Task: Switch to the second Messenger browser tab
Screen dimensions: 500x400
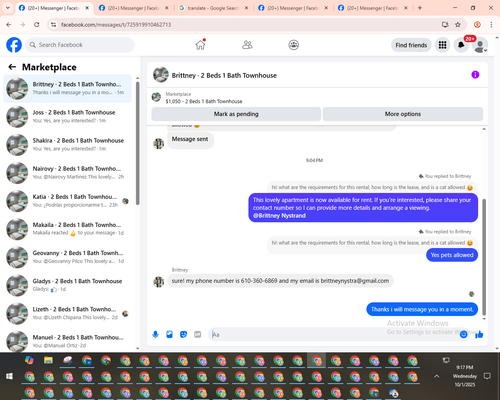Action: pyautogui.click(x=133, y=8)
